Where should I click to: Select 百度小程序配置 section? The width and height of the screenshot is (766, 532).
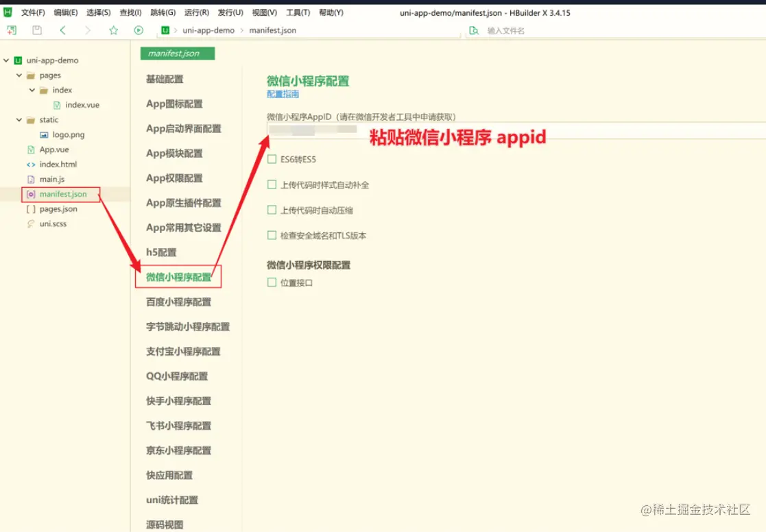click(x=178, y=302)
